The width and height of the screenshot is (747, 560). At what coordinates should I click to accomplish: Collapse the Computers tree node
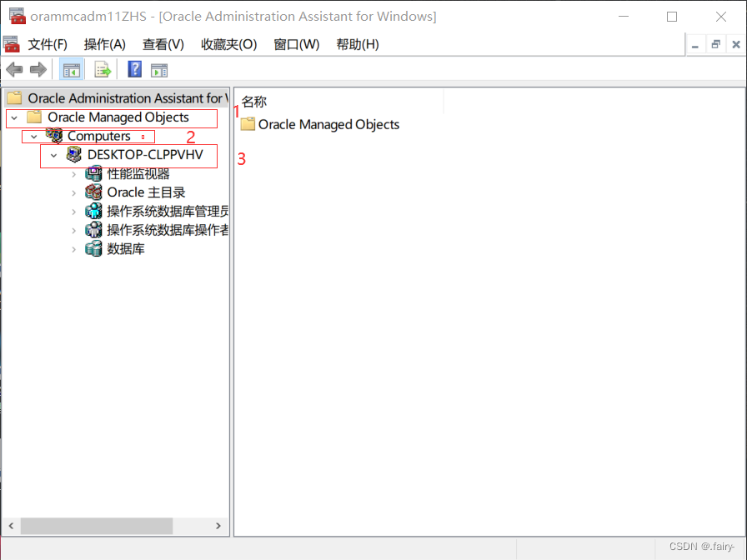click(34, 137)
